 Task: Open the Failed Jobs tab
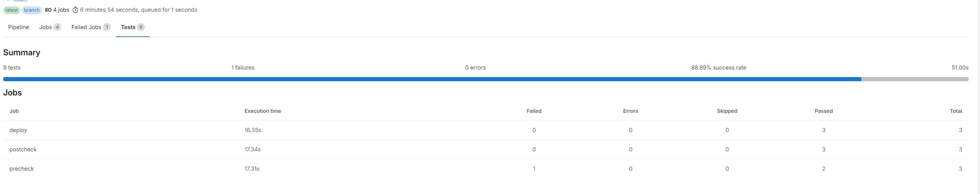coord(86,27)
